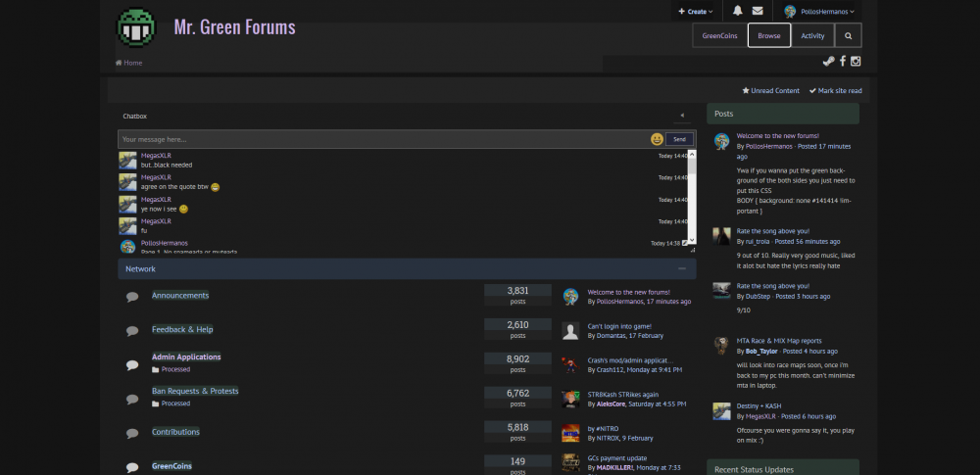Screen dimensions: 980x475
Task: Open the Steam social link icon
Action: click(828, 62)
